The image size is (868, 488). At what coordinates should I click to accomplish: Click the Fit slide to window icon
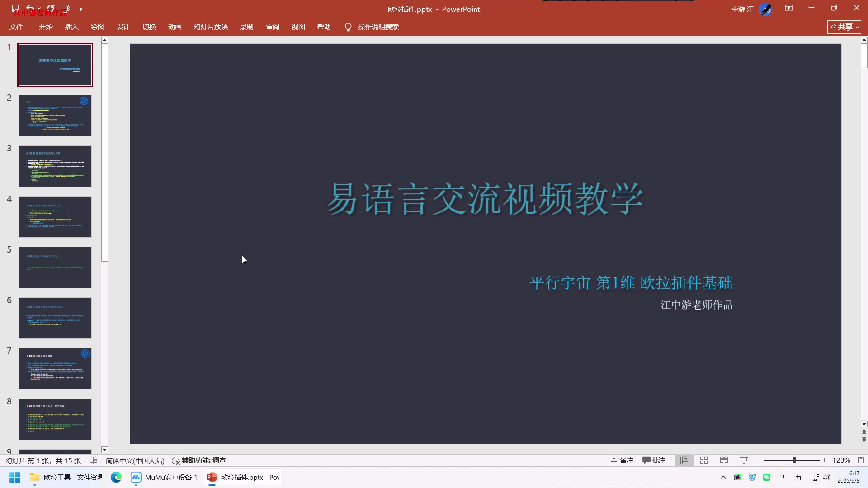861,460
